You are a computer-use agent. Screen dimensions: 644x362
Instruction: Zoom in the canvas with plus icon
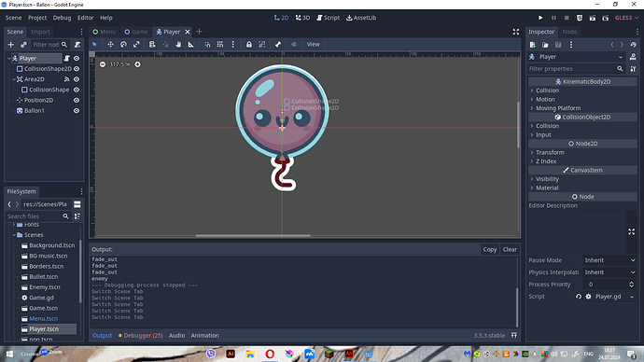[137, 64]
